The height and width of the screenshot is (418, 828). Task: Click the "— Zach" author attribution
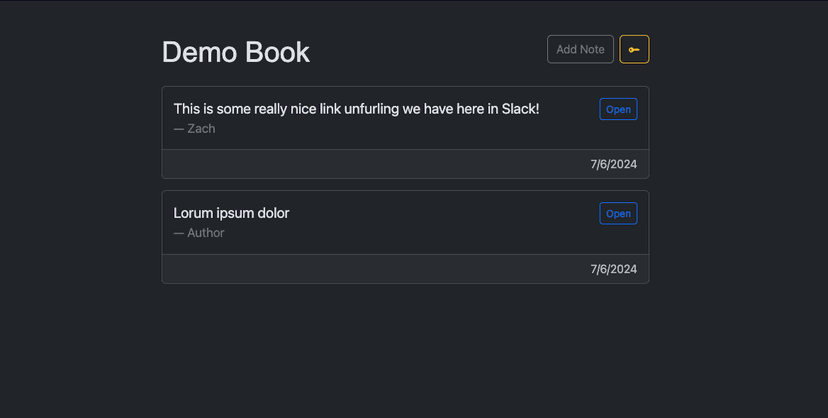[x=194, y=129]
